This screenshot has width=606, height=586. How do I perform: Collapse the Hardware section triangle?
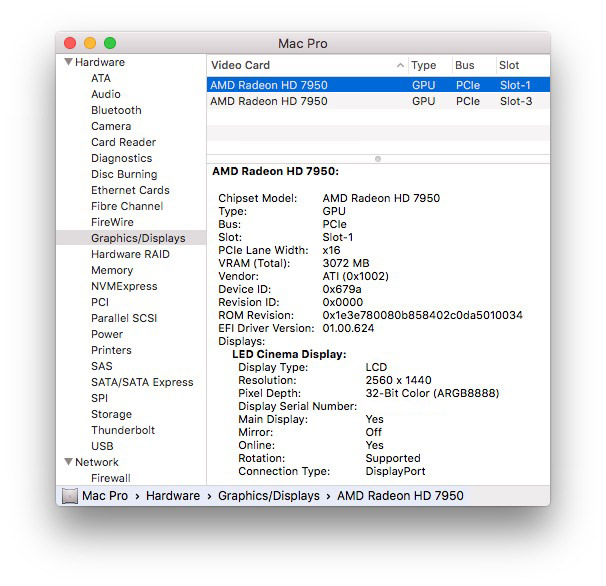pos(68,62)
